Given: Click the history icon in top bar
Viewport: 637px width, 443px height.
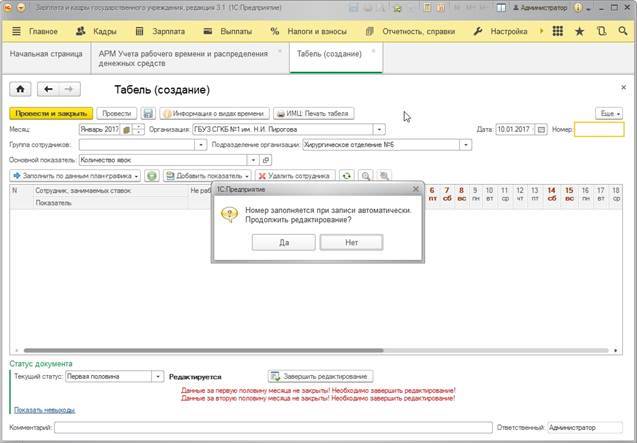Looking at the screenshot, I should (599, 31).
